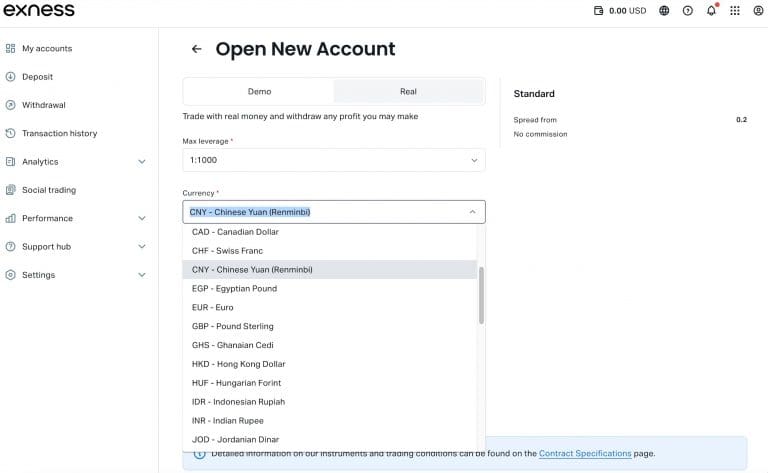Open the apps grid menu

(x=735, y=11)
